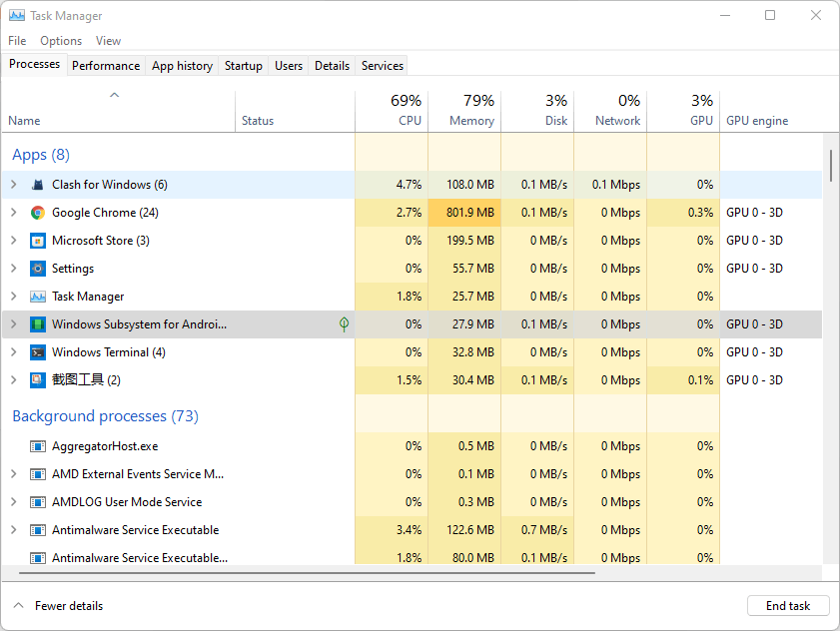The image size is (840, 631).
Task: Sort processes by Memory column
Action: pyautogui.click(x=464, y=112)
